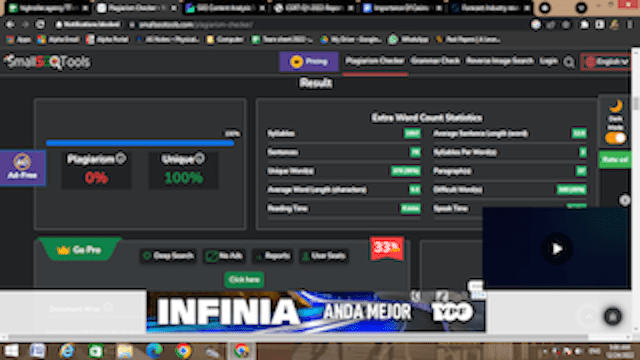640x360 pixels.
Task: Open the site search magnifier icon
Action: (x=569, y=62)
